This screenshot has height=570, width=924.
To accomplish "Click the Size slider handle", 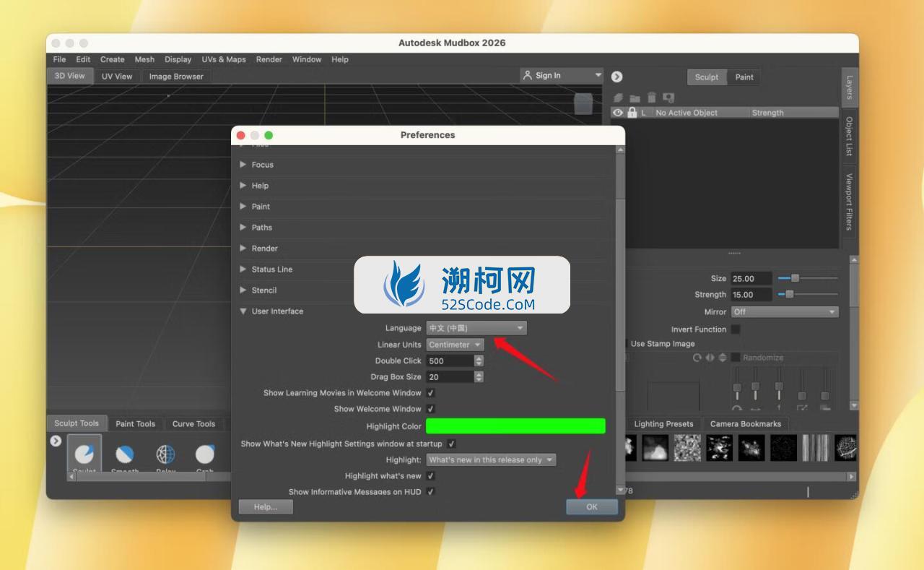I will [795, 278].
